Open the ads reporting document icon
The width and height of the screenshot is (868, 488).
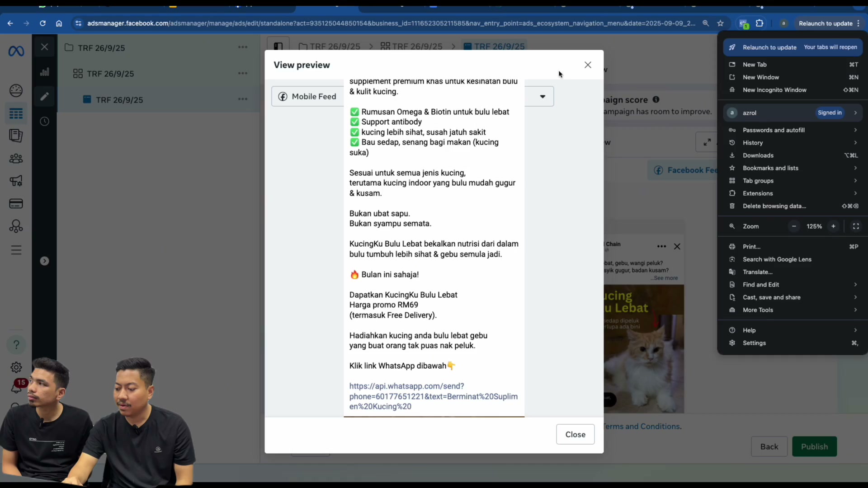tap(16, 136)
